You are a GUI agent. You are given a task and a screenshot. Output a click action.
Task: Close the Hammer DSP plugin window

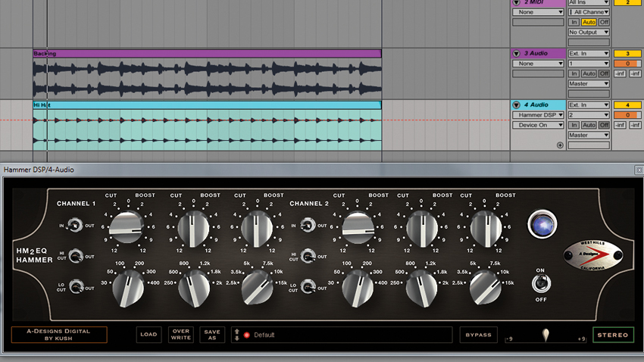pyautogui.click(x=639, y=170)
